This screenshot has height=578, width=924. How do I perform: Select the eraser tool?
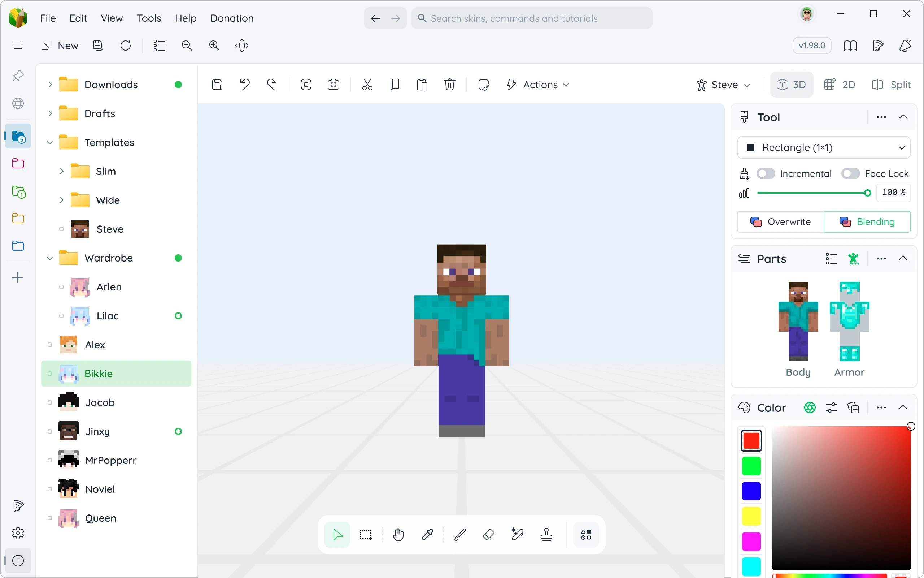click(489, 534)
